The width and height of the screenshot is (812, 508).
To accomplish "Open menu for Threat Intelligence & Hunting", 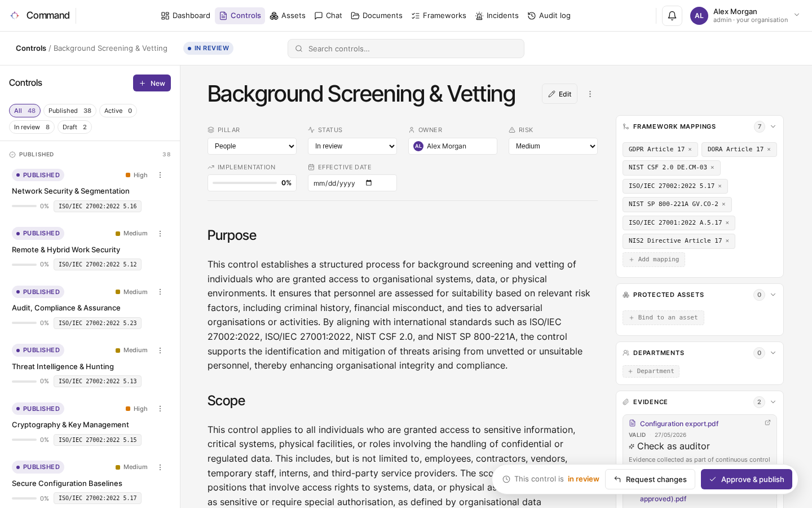I will coord(160,351).
